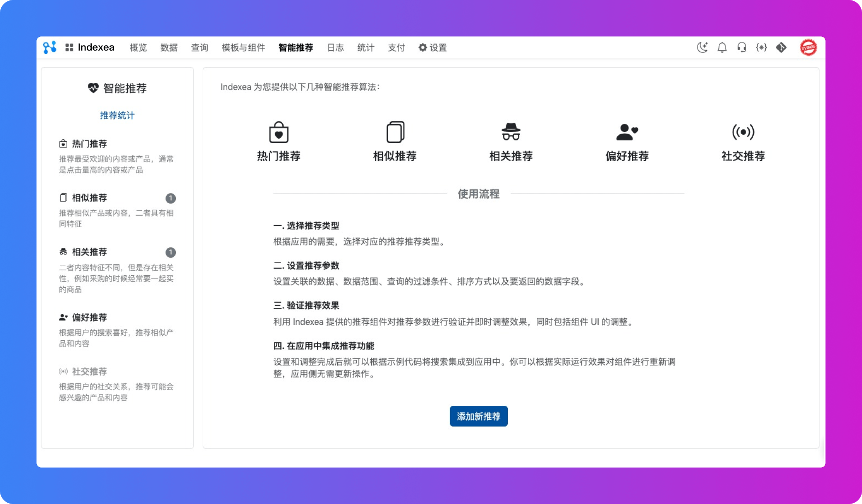This screenshot has width=862, height=504.
Task: Click the headset support icon
Action: [742, 48]
